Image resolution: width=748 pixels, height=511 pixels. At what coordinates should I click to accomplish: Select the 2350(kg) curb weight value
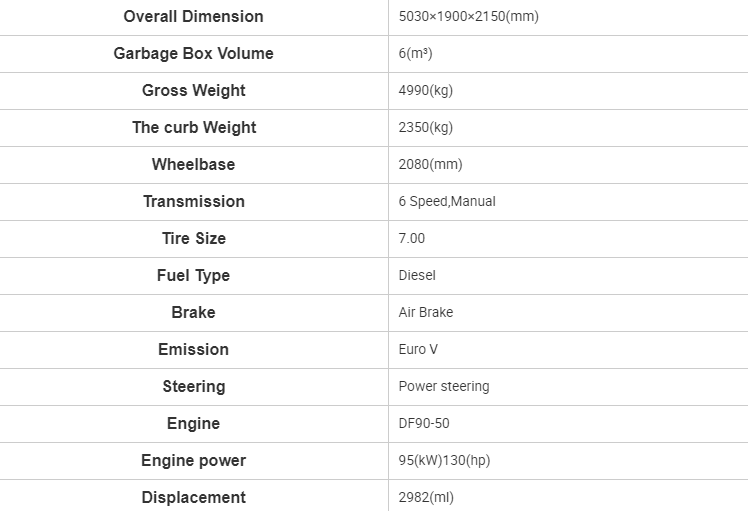426,127
